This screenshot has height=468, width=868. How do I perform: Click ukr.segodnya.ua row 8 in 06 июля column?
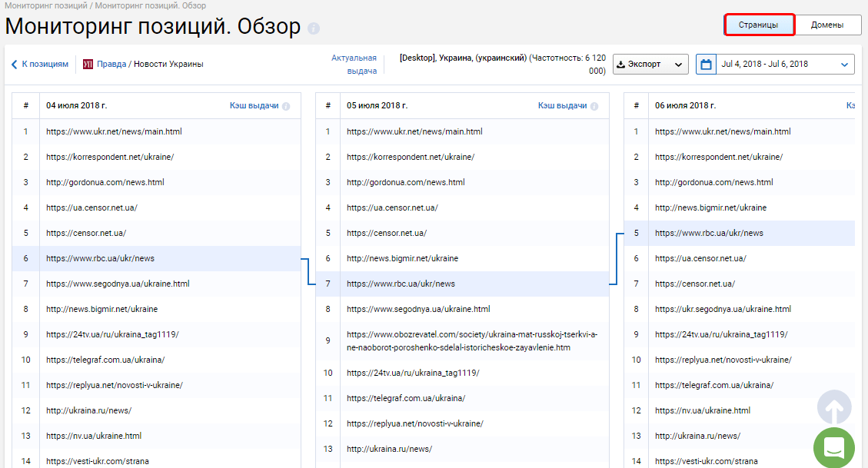point(723,309)
